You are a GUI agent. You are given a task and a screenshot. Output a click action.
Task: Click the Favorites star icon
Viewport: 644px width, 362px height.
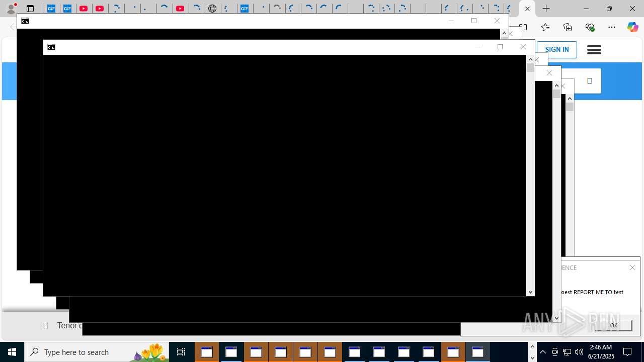(x=545, y=27)
